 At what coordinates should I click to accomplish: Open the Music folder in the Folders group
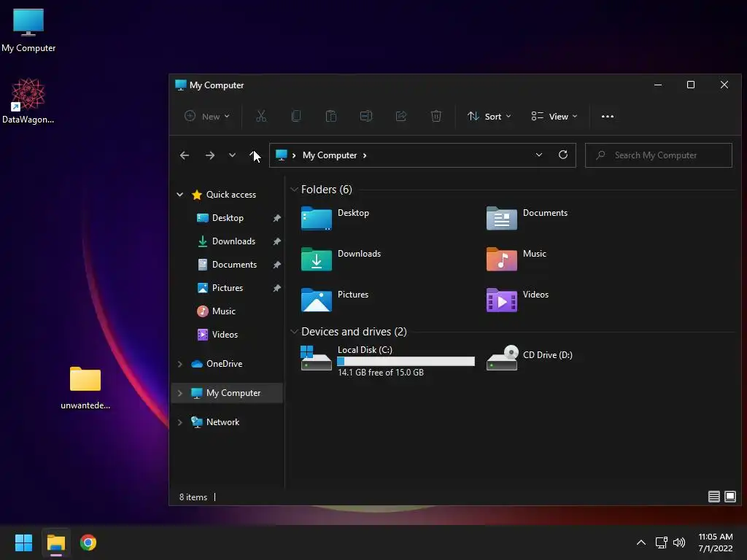pyautogui.click(x=516, y=259)
